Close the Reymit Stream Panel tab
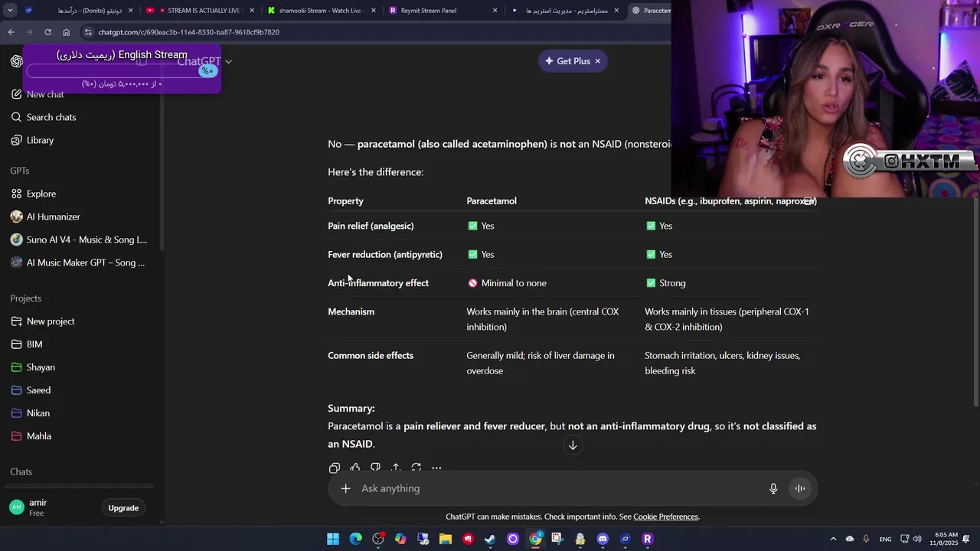The height and width of the screenshot is (551, 980). coord(495,11)
